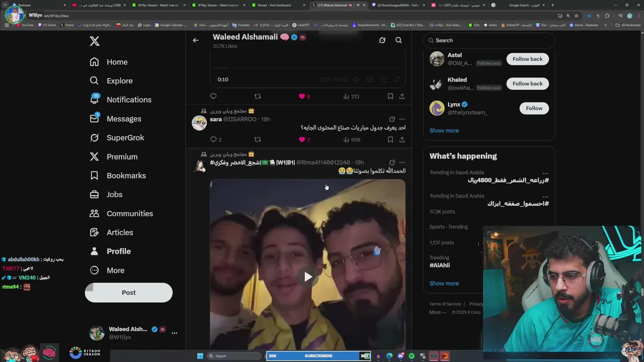Open the Grok icon on sara's post

[392, 119]
